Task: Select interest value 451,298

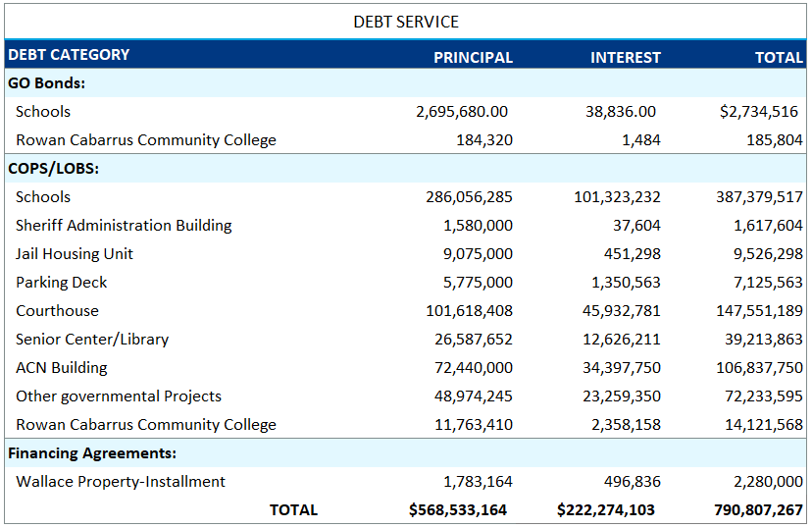Action: [633, 254]
